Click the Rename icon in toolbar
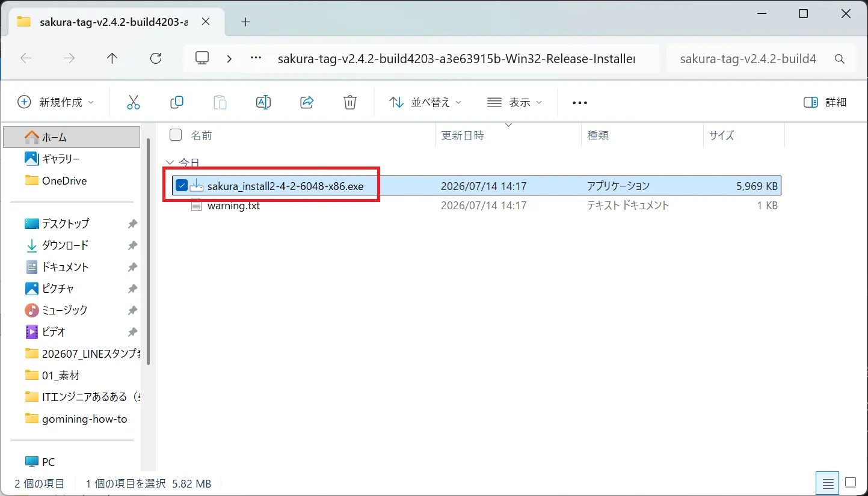 click(263, 102)
